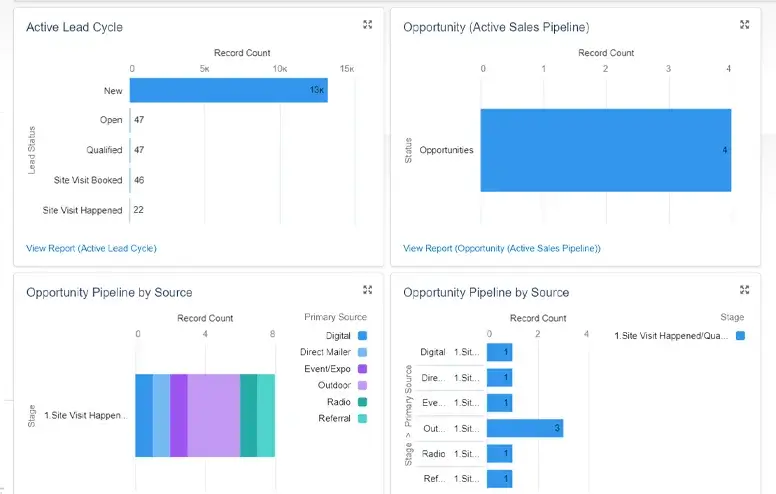Click the Digital row bar in source chart
The image size is (776, 494).
499,352
